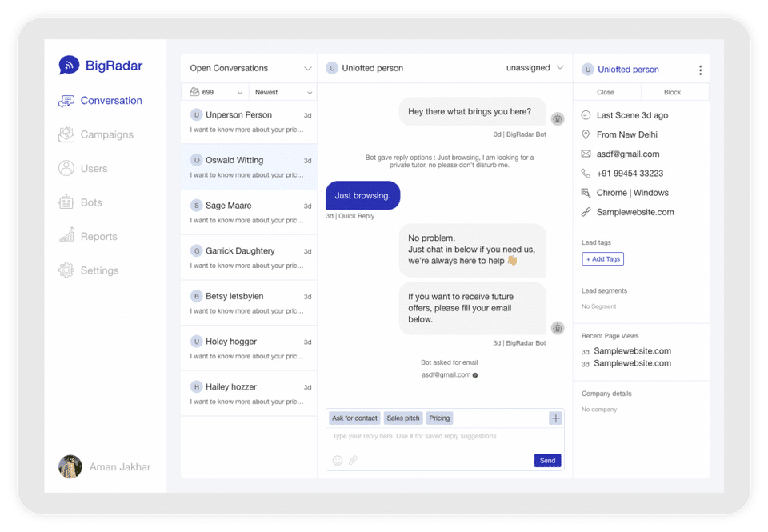Image resolution: width=768 pixels, height=532 pixels.
Task: Click the Settings gear icon
Action: pos(66,270)
